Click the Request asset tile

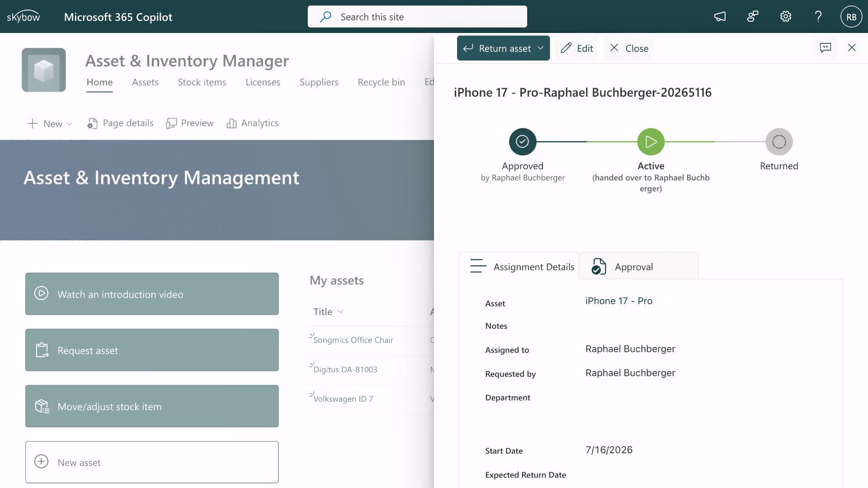(x=152, y=350)
